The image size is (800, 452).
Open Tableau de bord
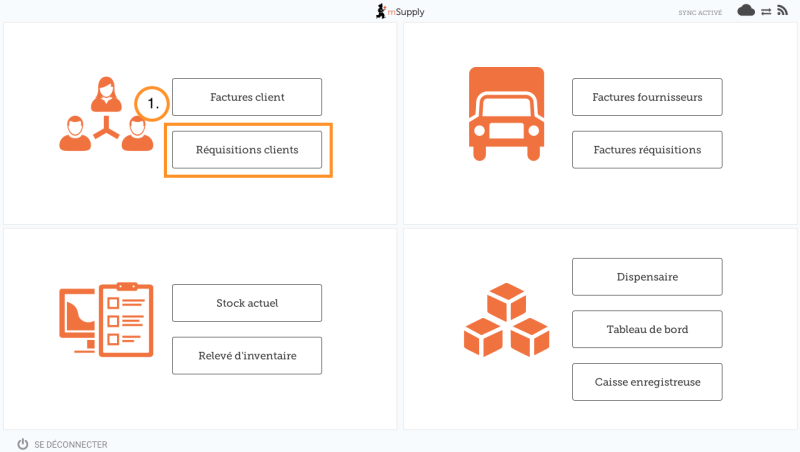point(647,329)
